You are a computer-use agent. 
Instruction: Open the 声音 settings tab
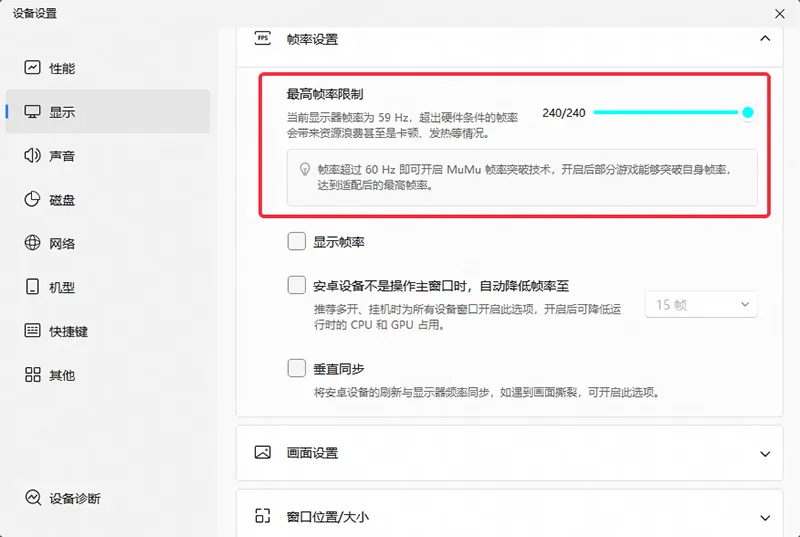coord(62,156)
